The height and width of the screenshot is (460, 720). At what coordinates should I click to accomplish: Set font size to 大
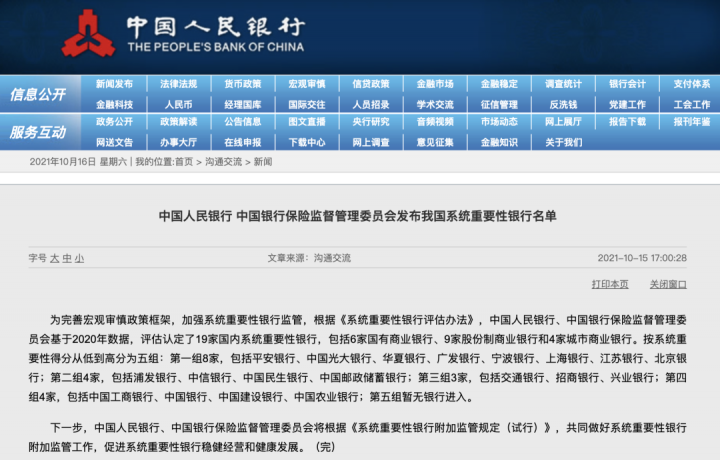[54, 258]
